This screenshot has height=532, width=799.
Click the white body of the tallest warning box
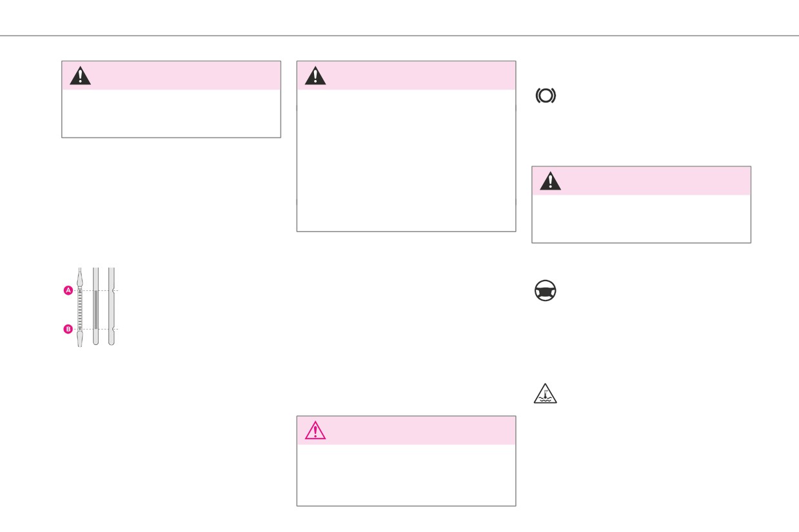pos(406,160)
